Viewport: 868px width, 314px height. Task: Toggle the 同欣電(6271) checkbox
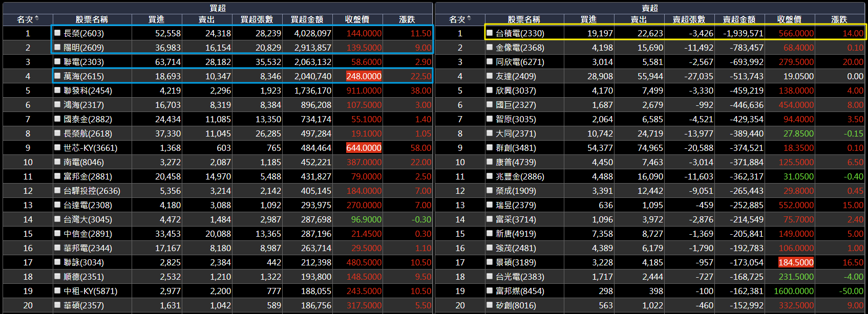point(490,61)
